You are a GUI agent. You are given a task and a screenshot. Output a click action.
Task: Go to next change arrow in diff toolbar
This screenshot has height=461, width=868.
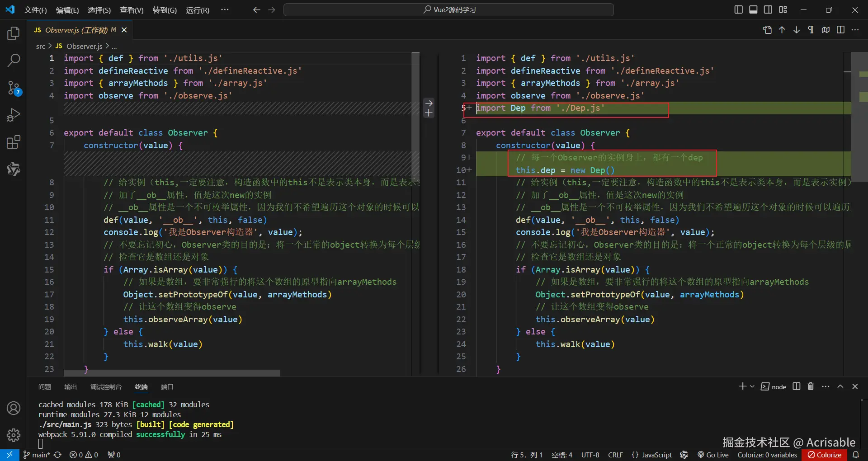(797, 30)
